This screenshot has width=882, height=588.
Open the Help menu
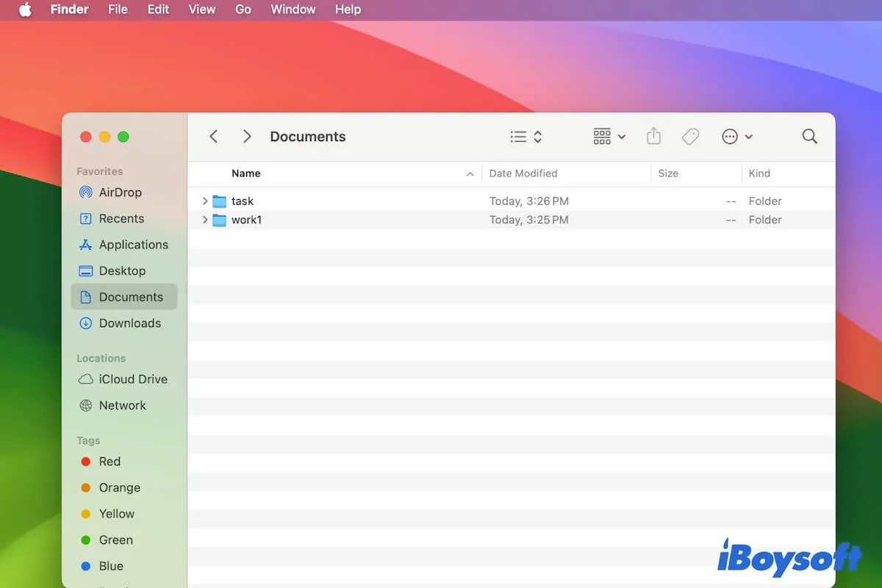(348, 10)
